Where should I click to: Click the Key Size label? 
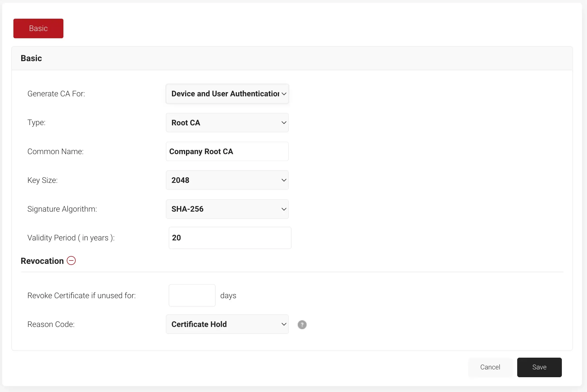(x=42, y=180)
